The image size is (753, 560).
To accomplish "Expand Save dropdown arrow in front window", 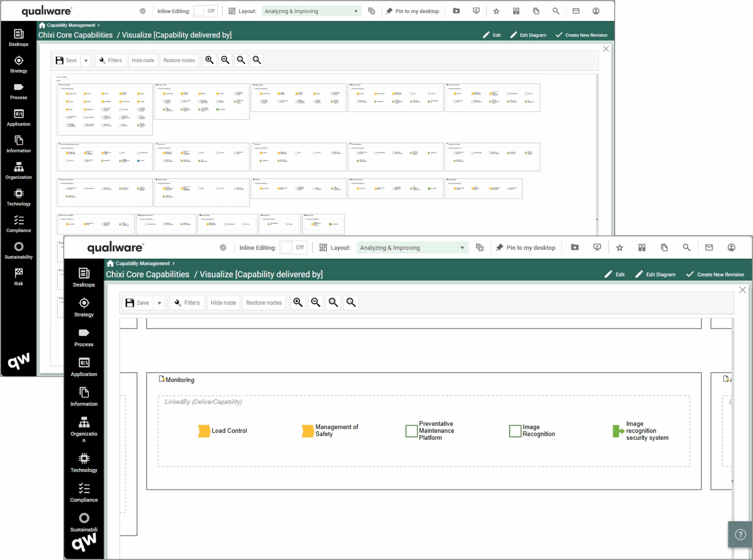I will [x=159, y=303].
